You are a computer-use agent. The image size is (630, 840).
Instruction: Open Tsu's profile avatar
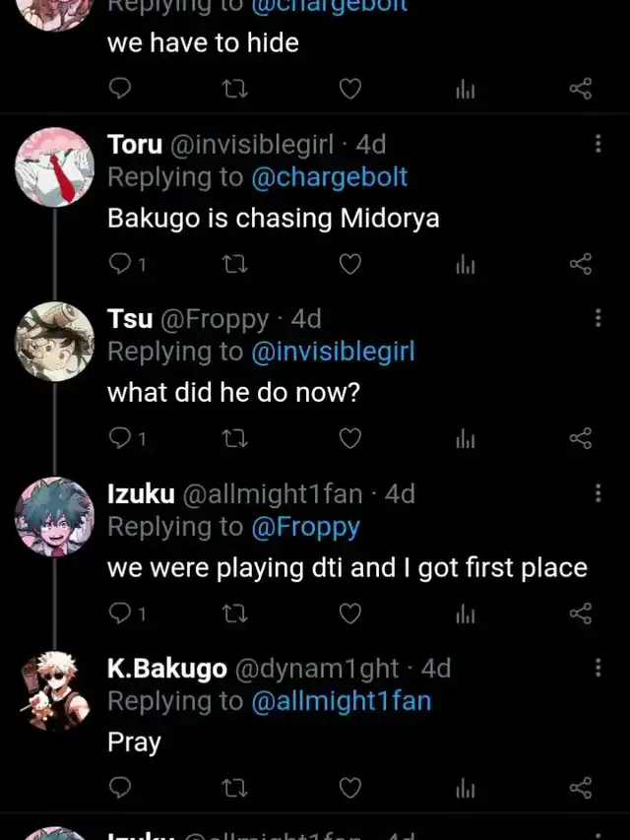(x=54, y=341)
